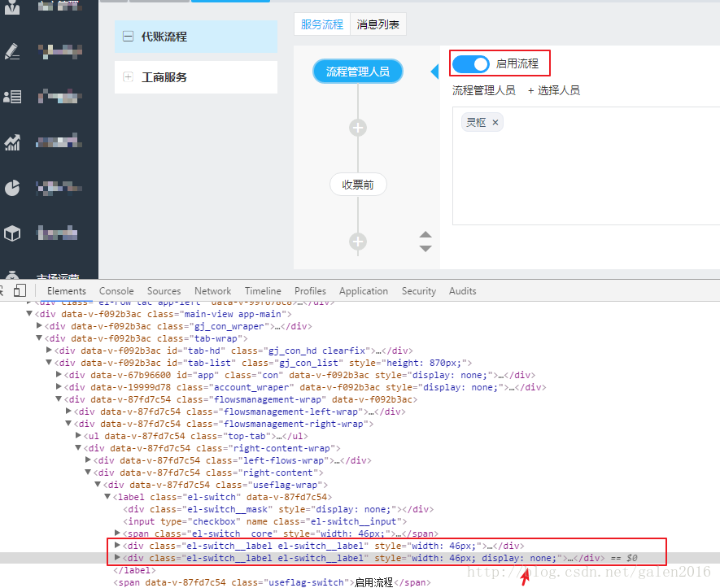
Task: Select the trending chart sidebar icon
Action: point(12,142)
